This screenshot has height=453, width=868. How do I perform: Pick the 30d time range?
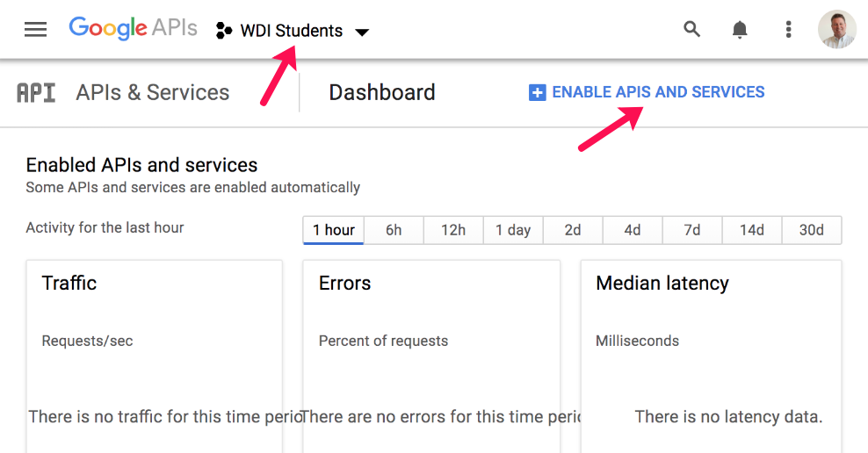pyautogui.click(x=812, y=230)
